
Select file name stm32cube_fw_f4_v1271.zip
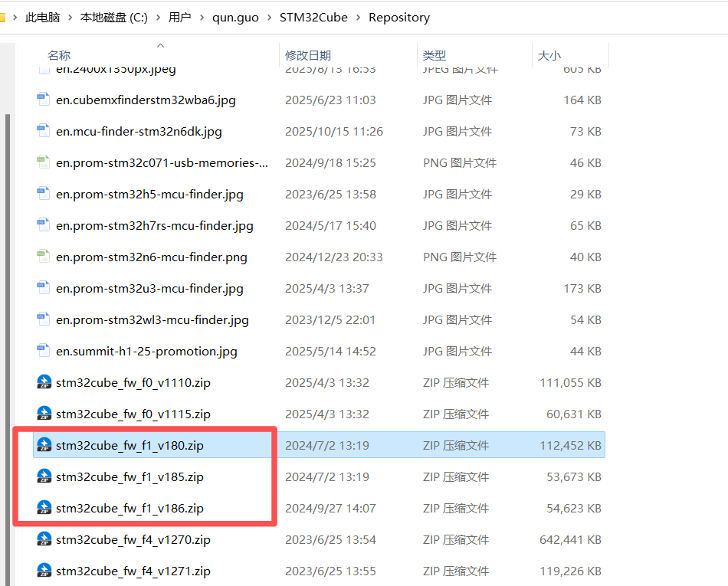133,571
